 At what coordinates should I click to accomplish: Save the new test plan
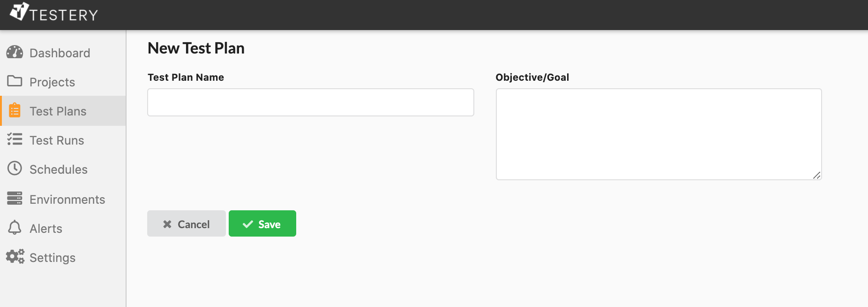pyautogui.click(x=262, y=223)
